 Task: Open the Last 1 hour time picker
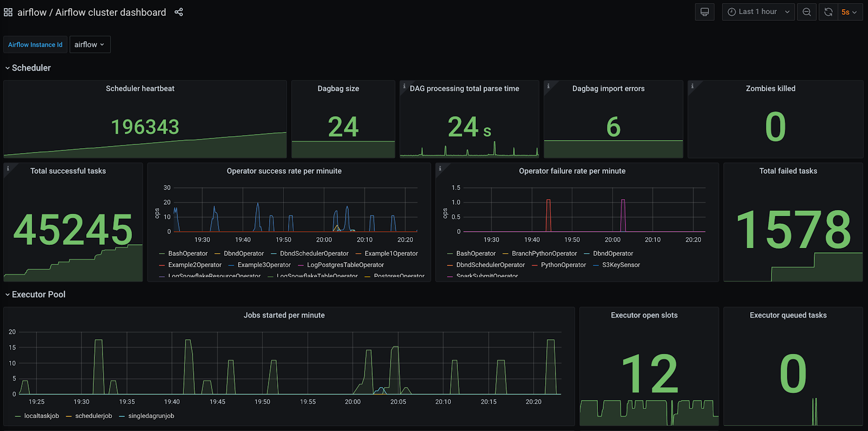758,12
